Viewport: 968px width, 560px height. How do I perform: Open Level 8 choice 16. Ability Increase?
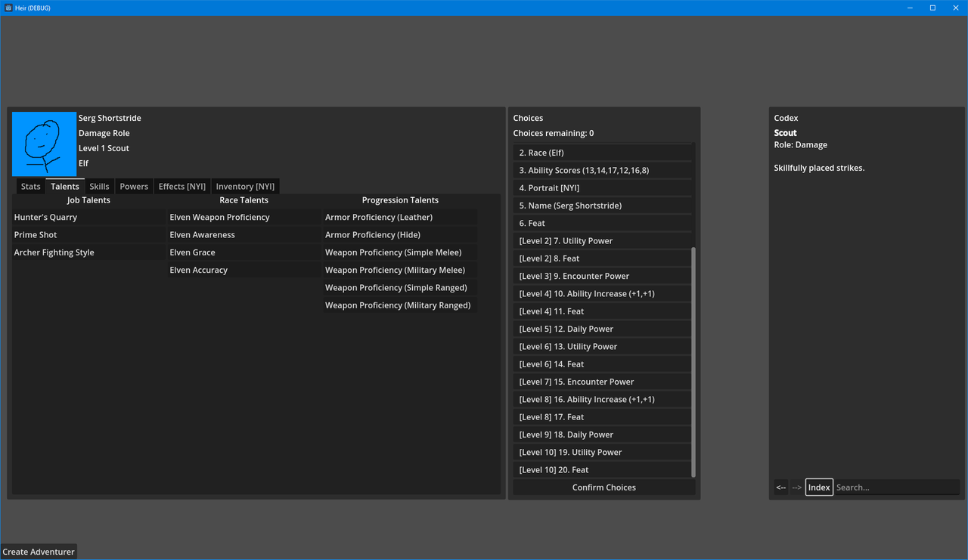click(x=602, y=400)
